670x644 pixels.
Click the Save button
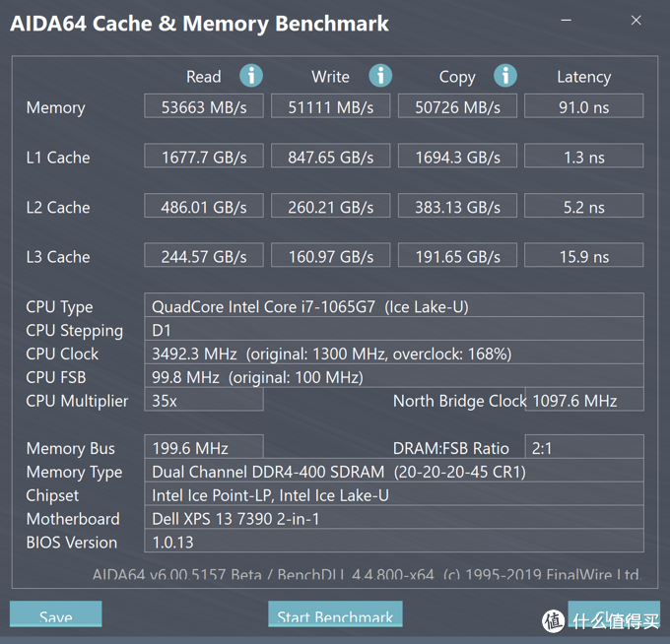click(x=56, y=615)
